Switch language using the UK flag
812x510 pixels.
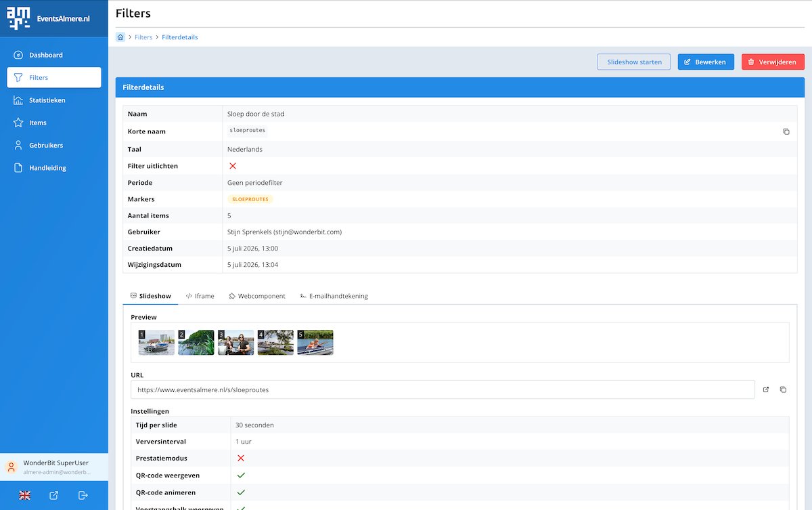point(25,495)
